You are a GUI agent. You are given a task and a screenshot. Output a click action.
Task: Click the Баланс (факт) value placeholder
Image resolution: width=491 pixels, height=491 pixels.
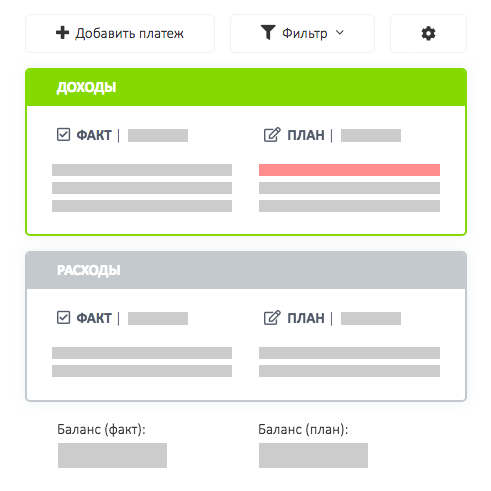point(112,455)
